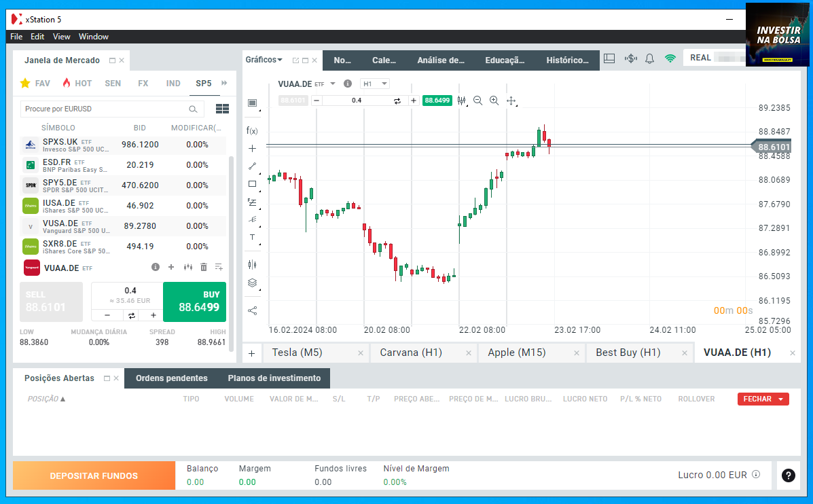813x504 pixels.
Task: Open the File menu
Action: point(16,36)
